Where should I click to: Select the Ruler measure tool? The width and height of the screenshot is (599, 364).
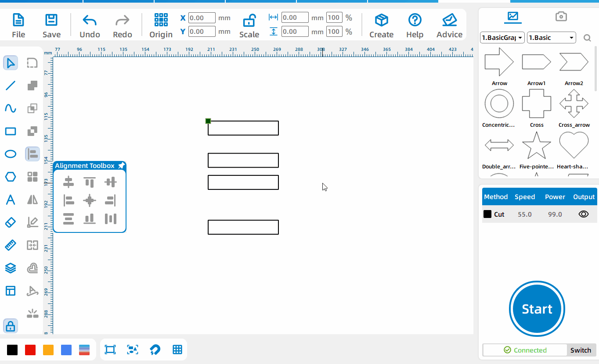tap(11, 245)
